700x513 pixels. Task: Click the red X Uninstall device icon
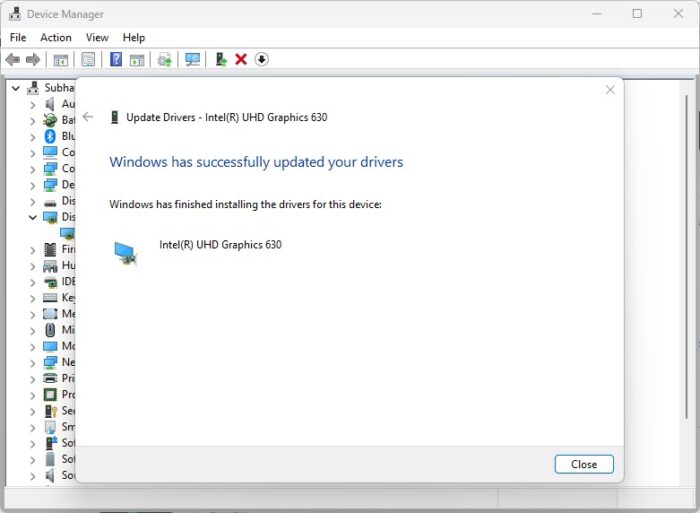click(x=241, y=60)
